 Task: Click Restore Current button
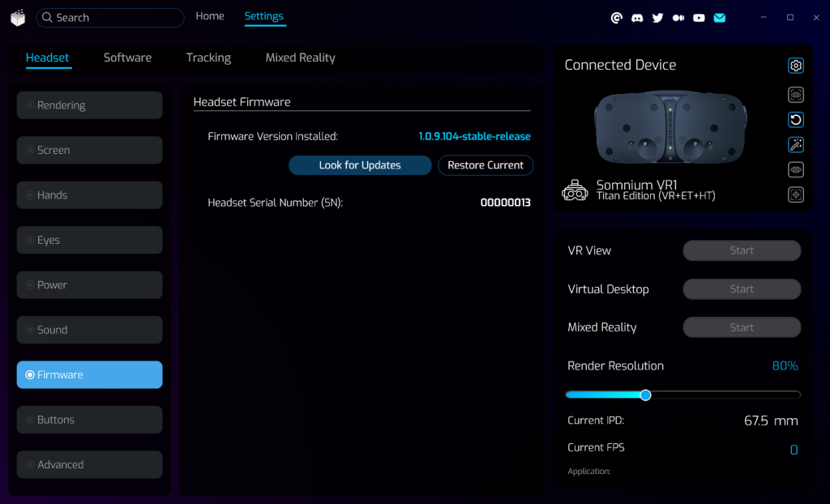point(486,165)
